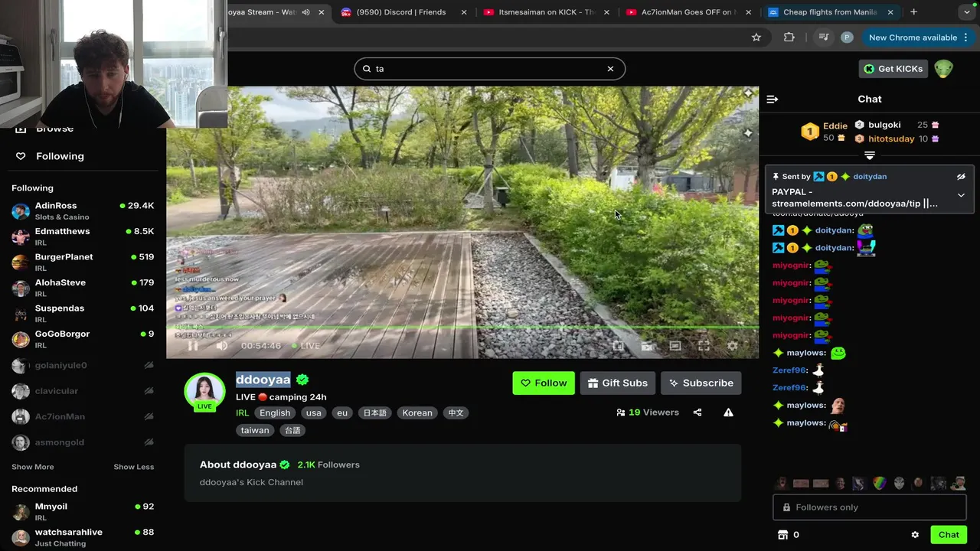The image size is (980, 551).
Task: Collapse the chat panel
Action: (773, 99)
